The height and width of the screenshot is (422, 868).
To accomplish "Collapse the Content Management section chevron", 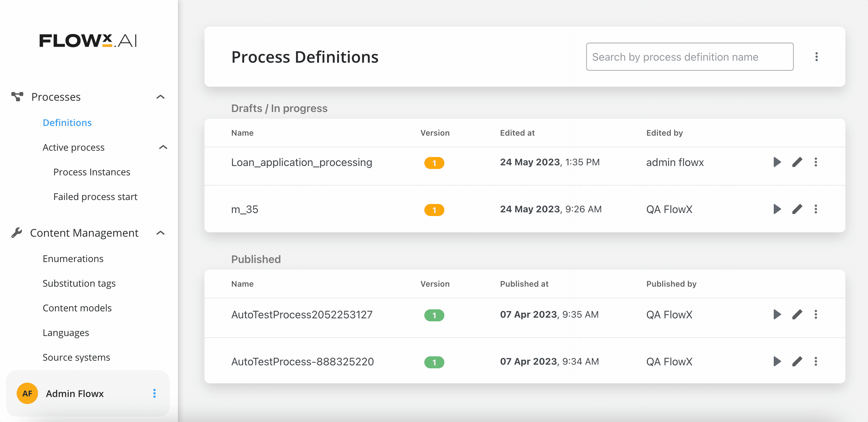I will point(161,233).
